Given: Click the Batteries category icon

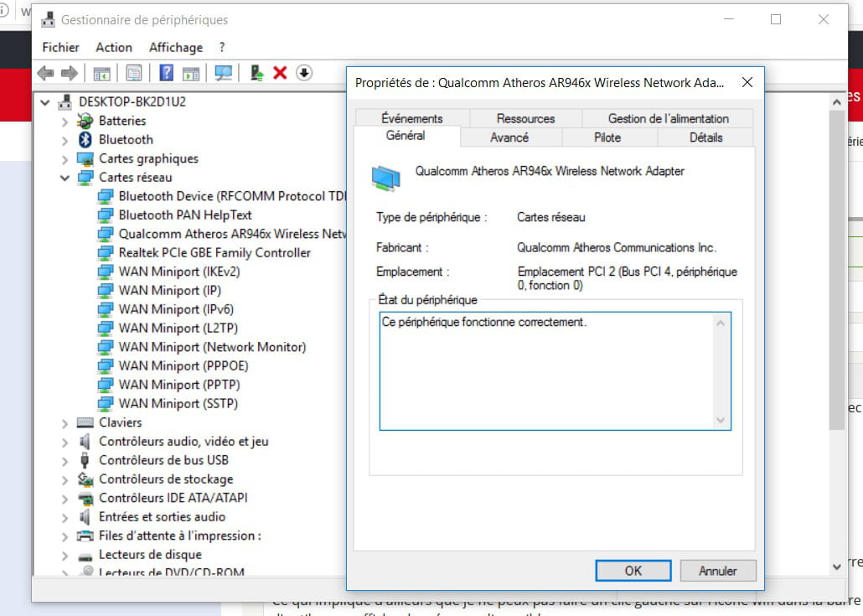Looking at the screenshot, I should (x=85, y=121).
